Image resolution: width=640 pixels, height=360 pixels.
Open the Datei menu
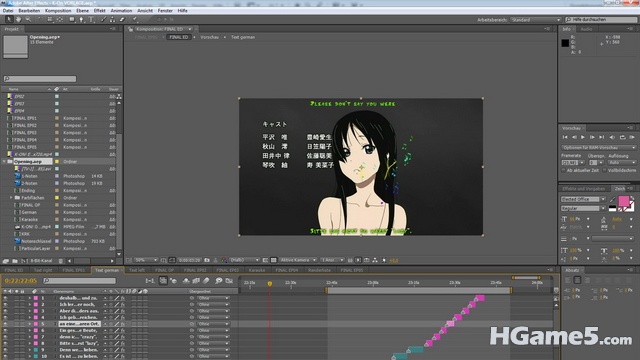[x=8, y=11]
